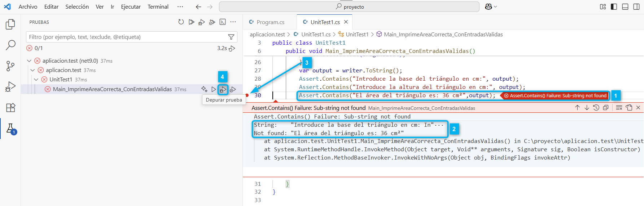Rerun last run next to 3.2s
Screen dimensions: 644x206
[232, 48]
